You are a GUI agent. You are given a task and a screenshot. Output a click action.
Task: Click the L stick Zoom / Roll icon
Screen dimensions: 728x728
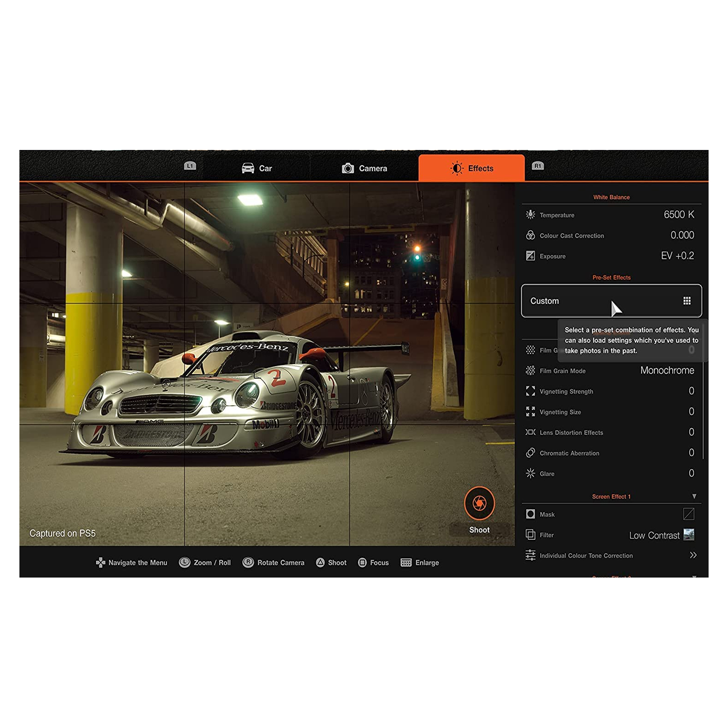[184, 563]
